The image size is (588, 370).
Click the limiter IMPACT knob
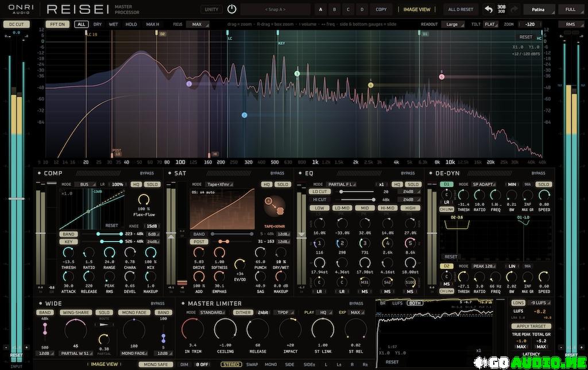point(290,330)
